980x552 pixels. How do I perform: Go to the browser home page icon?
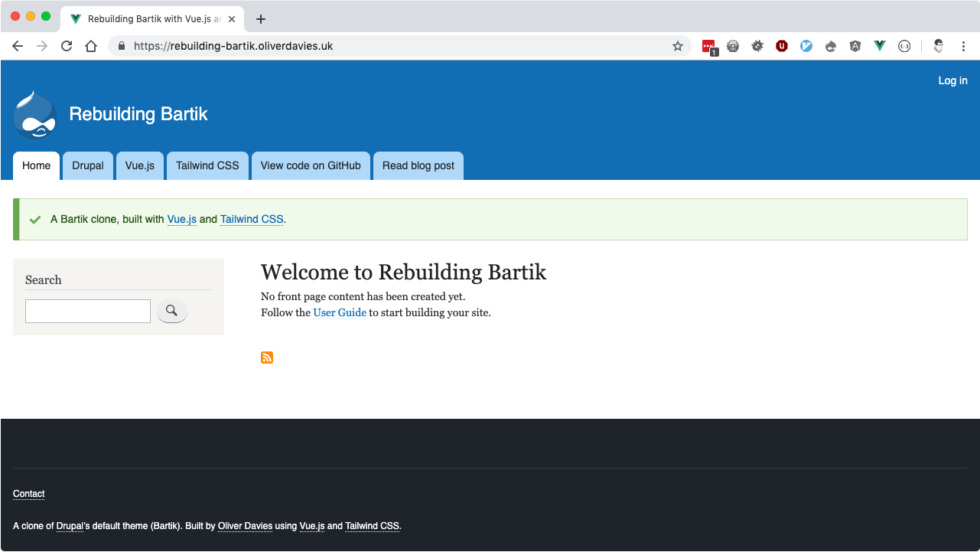[x=91, y=46]
